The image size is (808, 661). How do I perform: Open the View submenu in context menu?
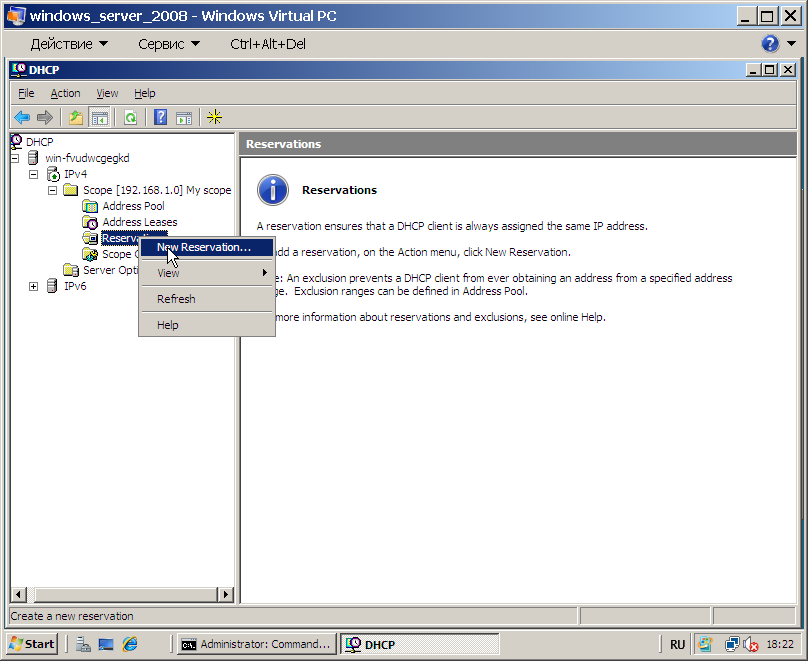(207, 273)
